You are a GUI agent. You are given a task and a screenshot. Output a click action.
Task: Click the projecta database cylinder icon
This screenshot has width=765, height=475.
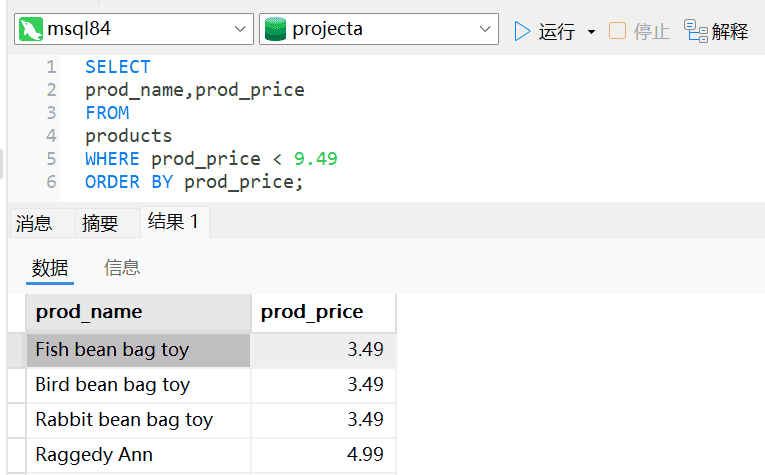(x=275, y=30)
